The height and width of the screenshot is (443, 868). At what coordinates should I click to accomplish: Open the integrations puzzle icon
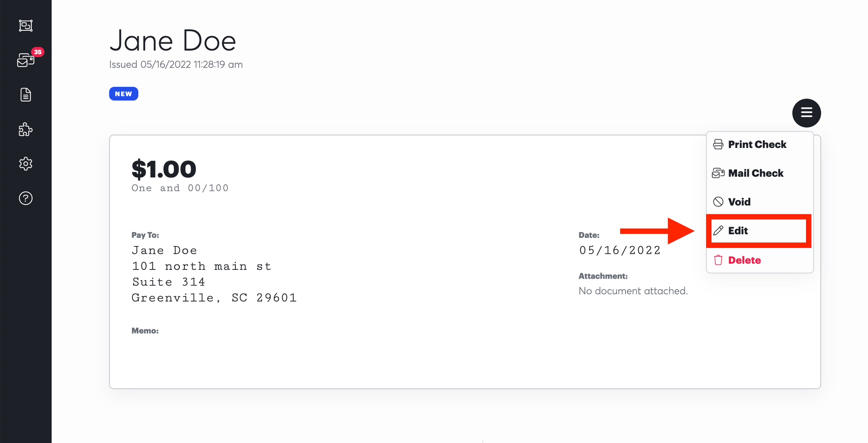26,129
